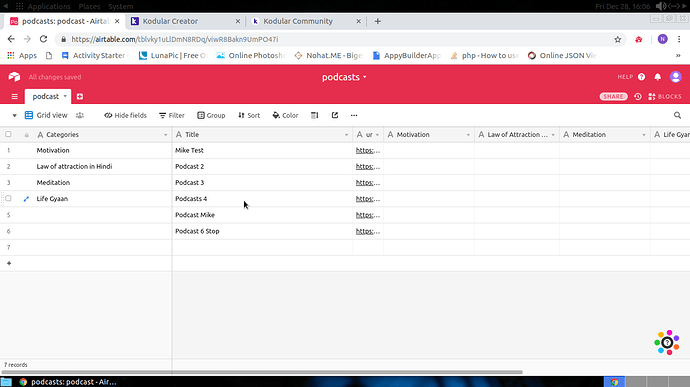Image resolution: width=690 pixels, height=387 pixels.
Task: Open new browser tab with plus
Action: coord(378,21)
